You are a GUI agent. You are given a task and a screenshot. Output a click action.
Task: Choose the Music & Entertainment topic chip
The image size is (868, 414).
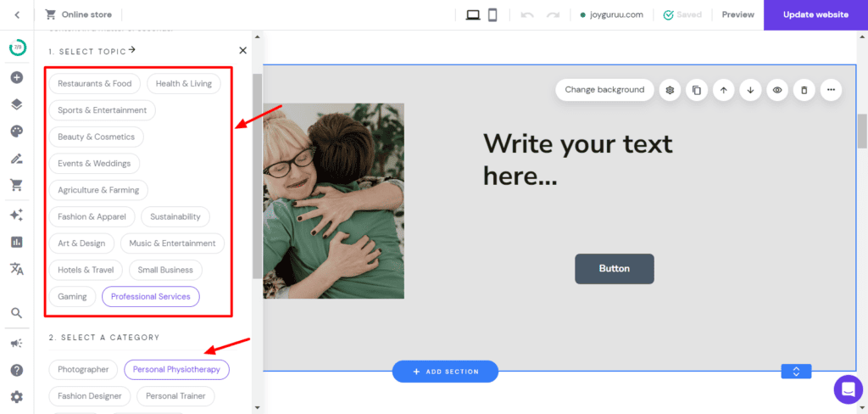coord(172,243)
